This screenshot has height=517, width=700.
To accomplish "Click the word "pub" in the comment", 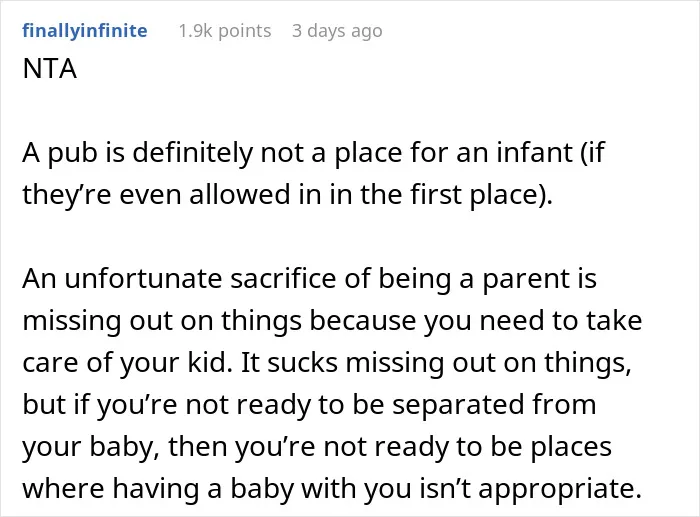I will 72,153.
